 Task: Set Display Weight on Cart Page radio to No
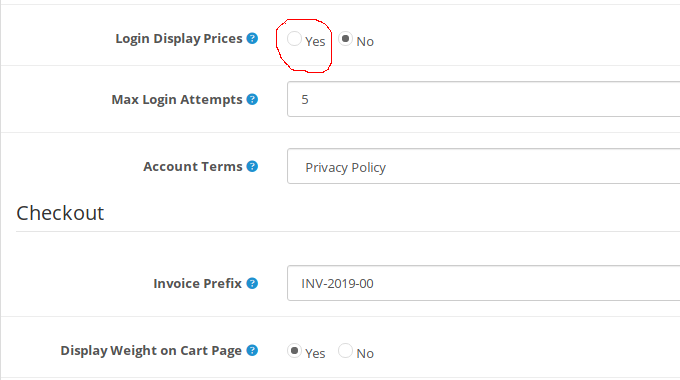345,351
